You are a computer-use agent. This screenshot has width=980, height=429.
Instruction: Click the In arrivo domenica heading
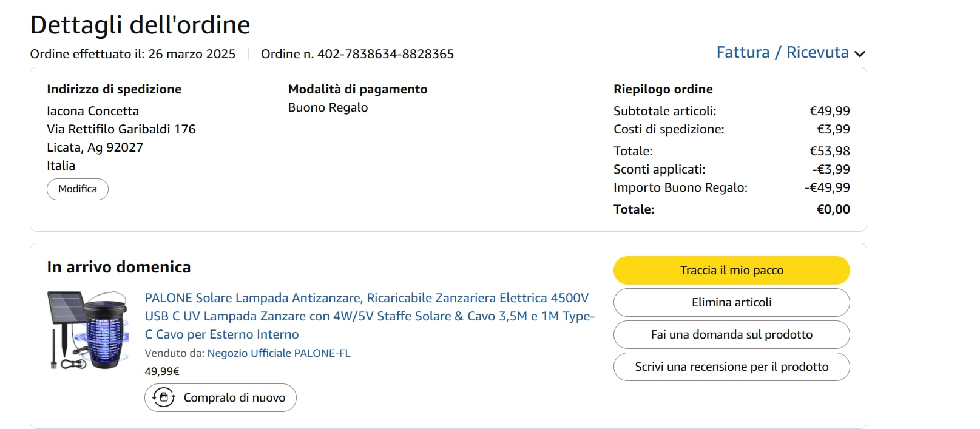[119, 267]
